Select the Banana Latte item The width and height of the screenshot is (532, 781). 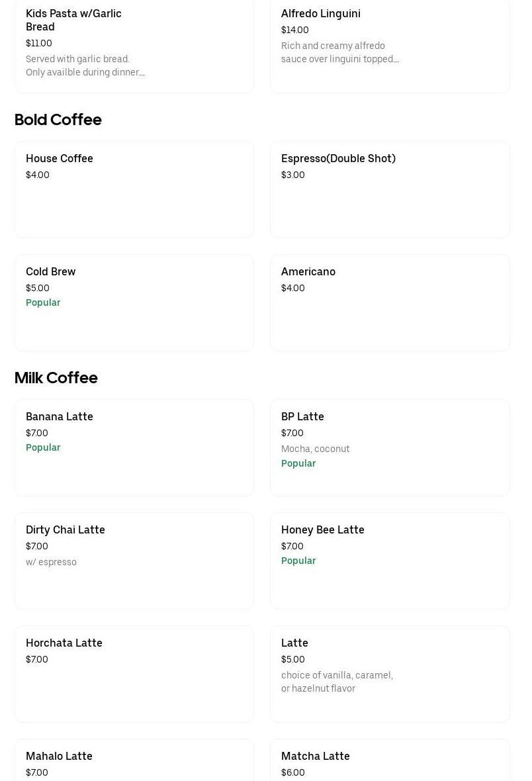click(134, 447)
